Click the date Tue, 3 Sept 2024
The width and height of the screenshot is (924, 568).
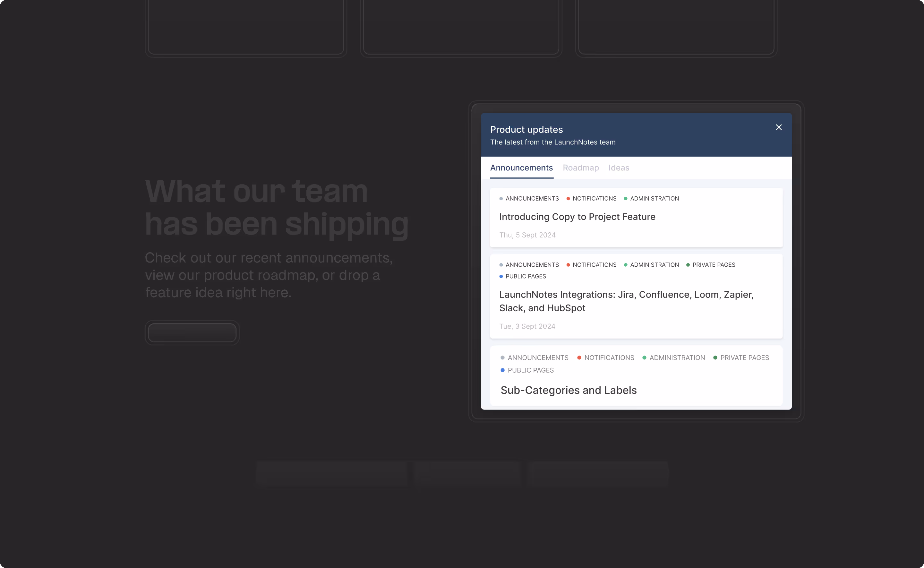pyautogui.click(x=527, y=326)
